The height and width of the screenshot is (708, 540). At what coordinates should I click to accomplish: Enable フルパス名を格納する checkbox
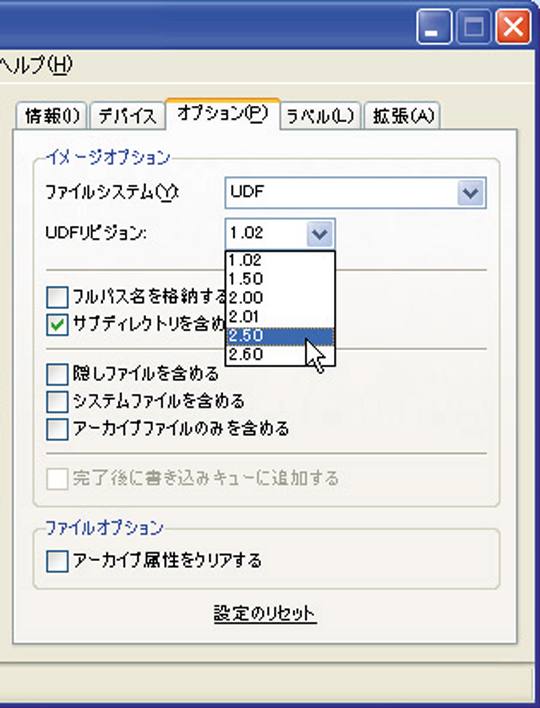pos(57,297)
